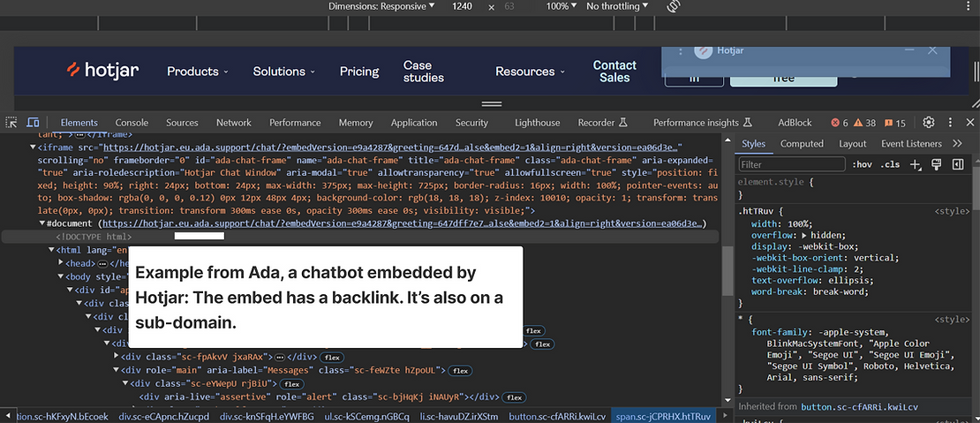Collapse the div sc-eYWepU rjBiU node

click(125, 383)
